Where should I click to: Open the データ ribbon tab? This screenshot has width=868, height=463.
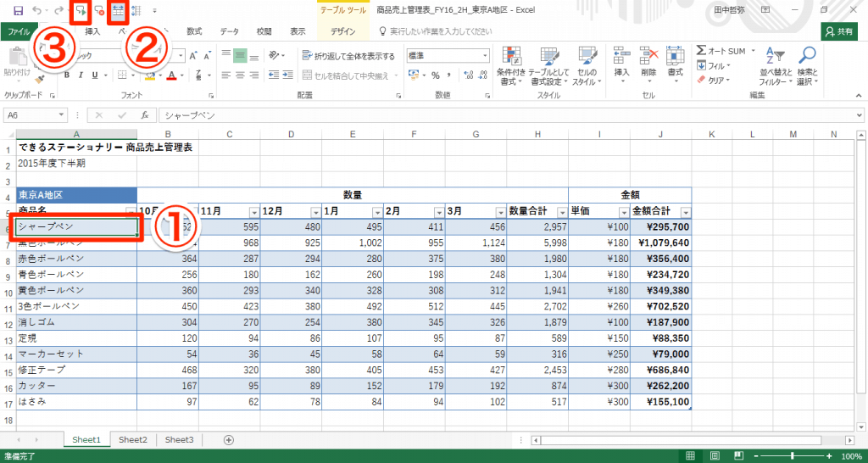click(229, 31)
